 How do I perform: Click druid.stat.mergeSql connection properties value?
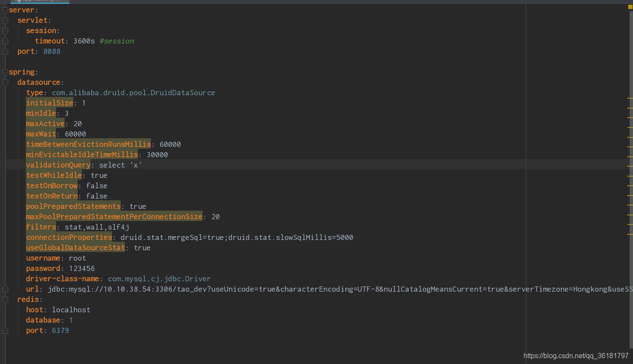237,237
